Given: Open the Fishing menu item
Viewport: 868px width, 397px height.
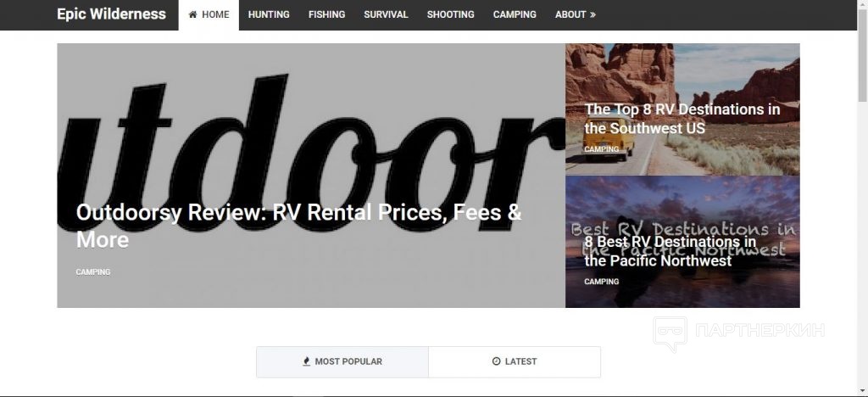Looking at the screenshot, I should (x=326, y=15).
